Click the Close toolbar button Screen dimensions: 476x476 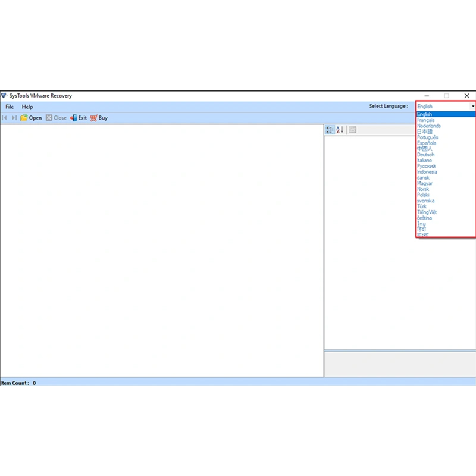click(x=56, y=118)
